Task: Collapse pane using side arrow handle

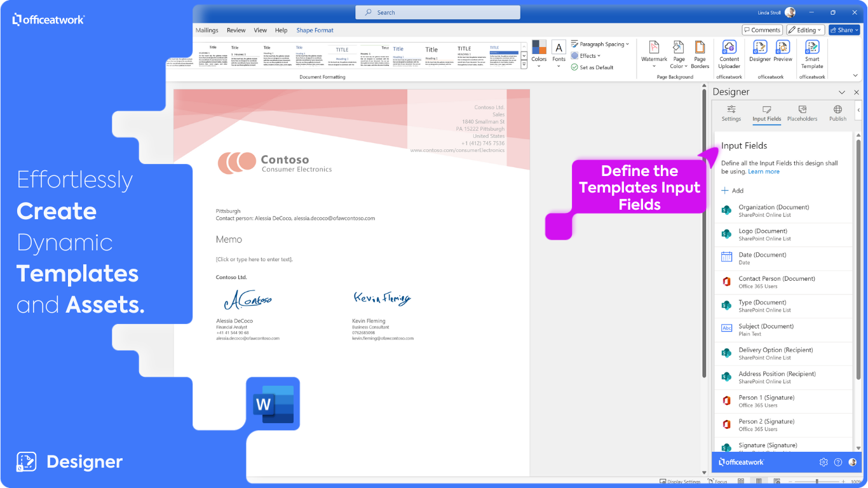Action: coord(858,111)
